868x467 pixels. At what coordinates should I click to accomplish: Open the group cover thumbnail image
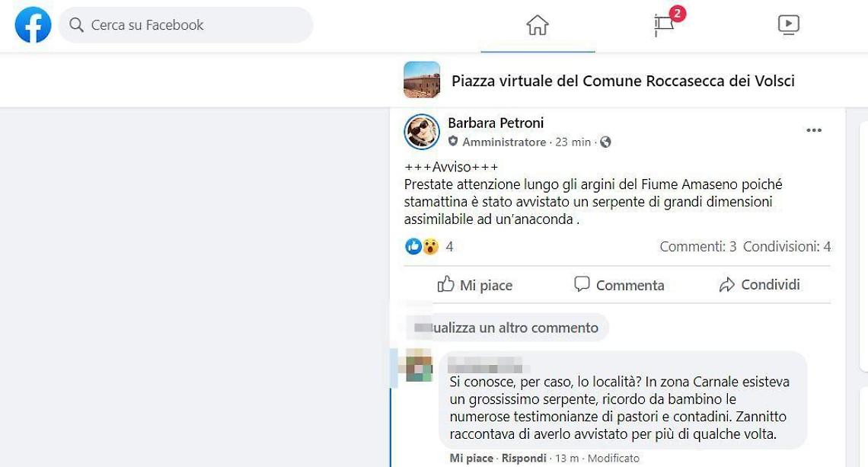pos(422,80)
